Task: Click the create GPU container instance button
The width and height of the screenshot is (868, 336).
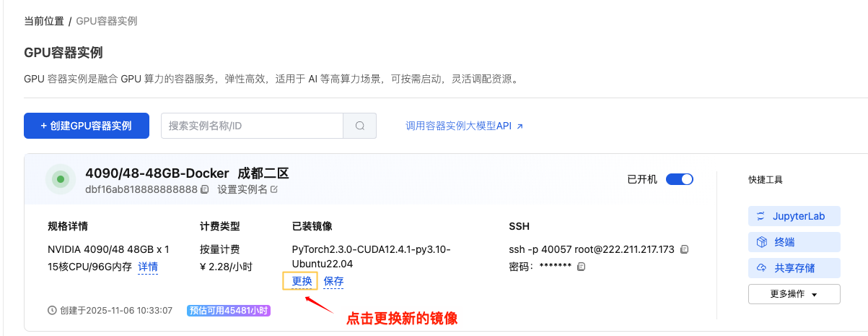Action: coord(87,126)
